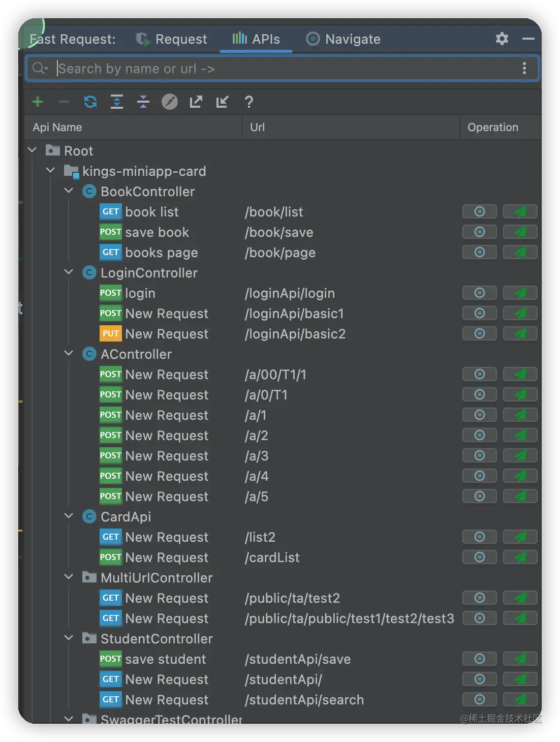This screenshot has height=742, width=560.
Task: Select the /a/4 URL text
Action: tap(257, 476)
